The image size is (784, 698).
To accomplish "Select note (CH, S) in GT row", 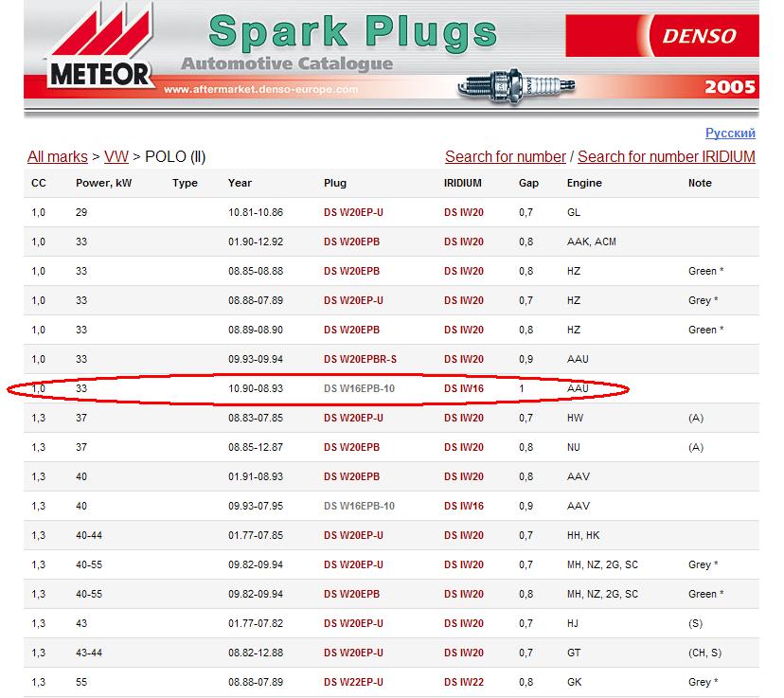I will point(704,653).
